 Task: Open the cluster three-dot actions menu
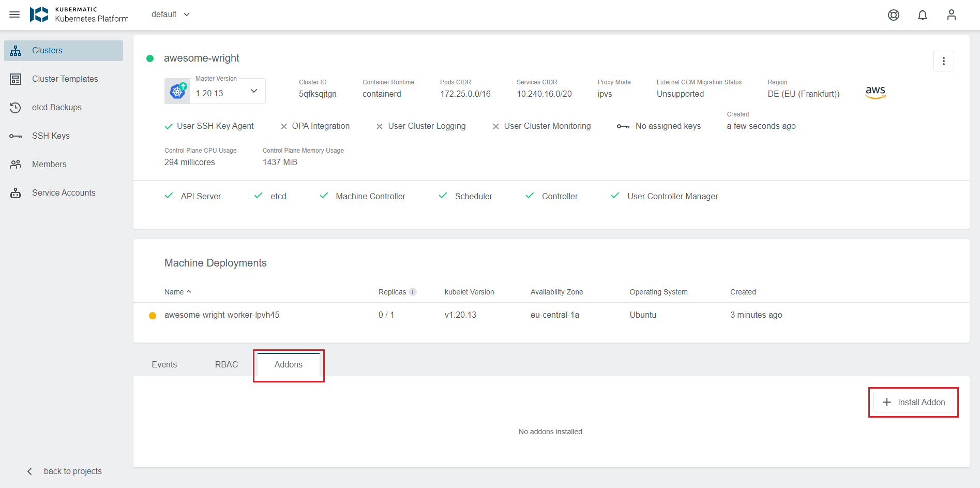pos(944,61)
